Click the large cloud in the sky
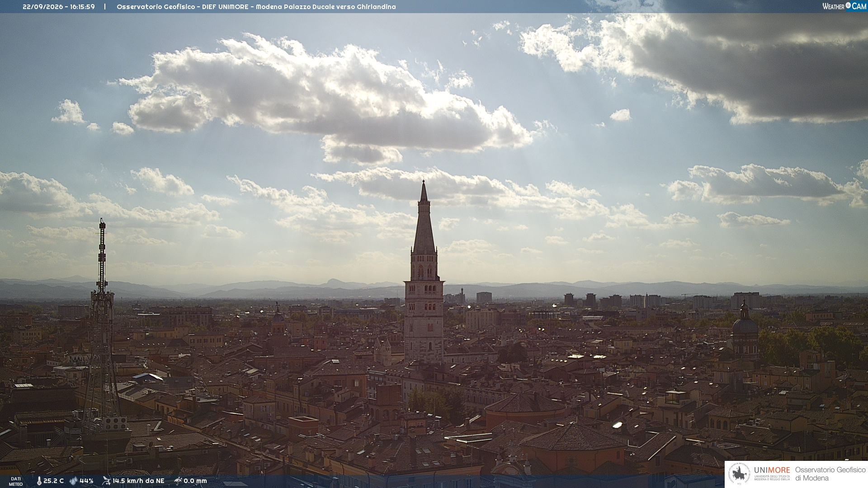Screen dimensions: 868x488 pyautogui.click(x=325, y=97)
